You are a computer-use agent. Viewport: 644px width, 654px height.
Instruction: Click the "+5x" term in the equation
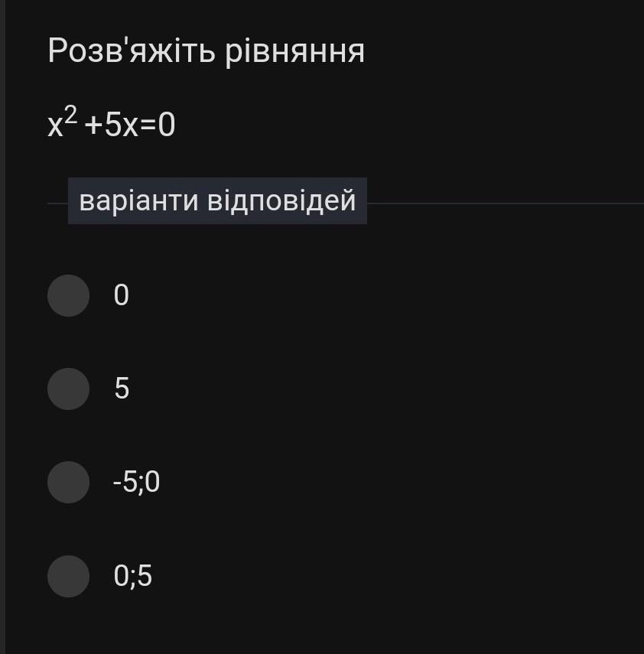click(x=111, y=125)
